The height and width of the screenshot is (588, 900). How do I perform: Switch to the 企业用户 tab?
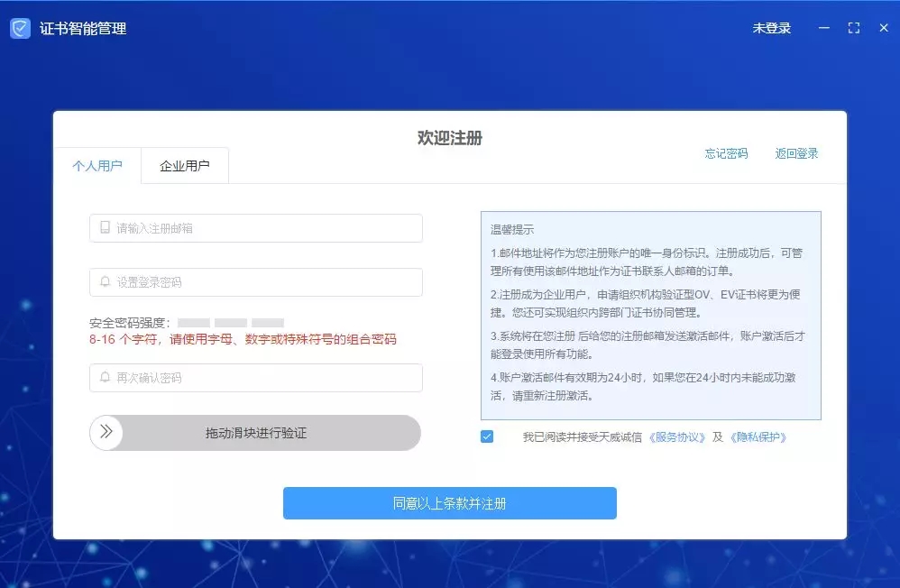184,166
